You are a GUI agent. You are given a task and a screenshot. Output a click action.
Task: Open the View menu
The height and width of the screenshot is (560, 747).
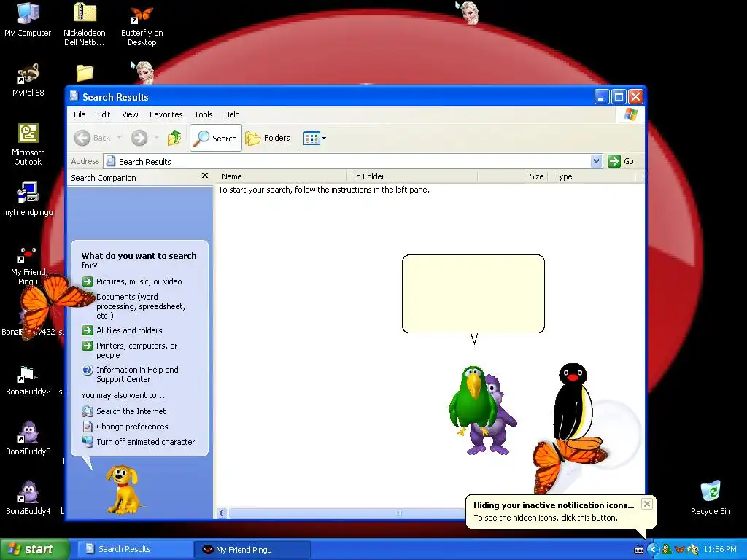(x=130, y=114)
